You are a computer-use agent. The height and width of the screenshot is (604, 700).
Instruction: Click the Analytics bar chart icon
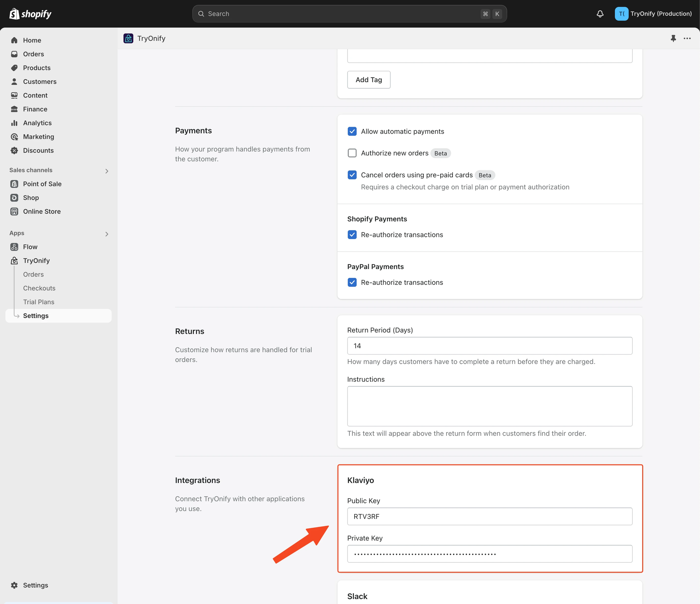pyautogui.click(x=14, y=123)
